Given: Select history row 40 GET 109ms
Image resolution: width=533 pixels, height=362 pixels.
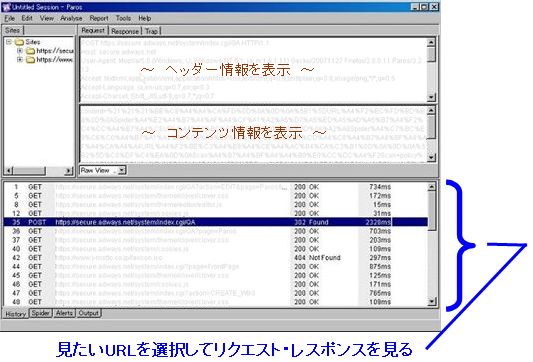Looking at the screenshot, I should tap(216, 249).
